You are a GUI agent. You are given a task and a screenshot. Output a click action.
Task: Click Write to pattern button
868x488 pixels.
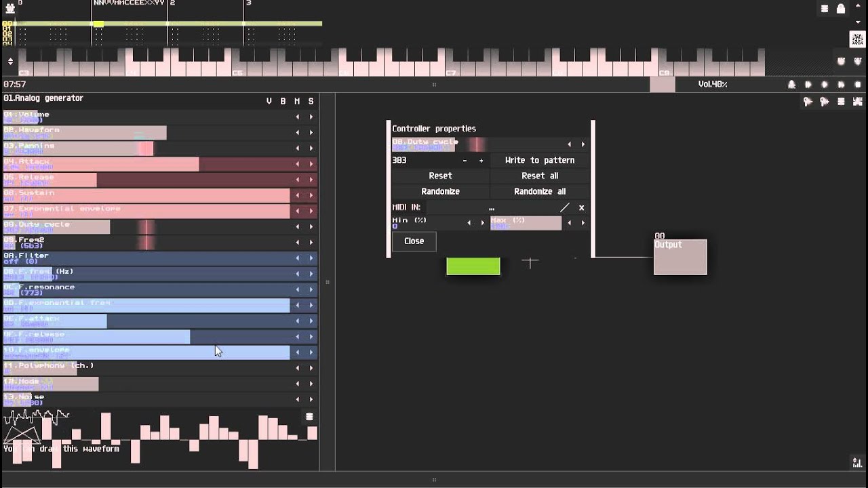point(540,161)
